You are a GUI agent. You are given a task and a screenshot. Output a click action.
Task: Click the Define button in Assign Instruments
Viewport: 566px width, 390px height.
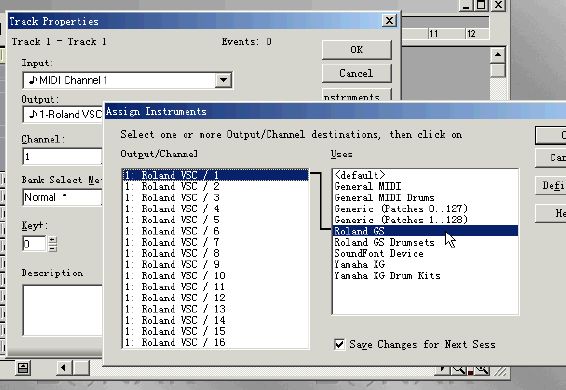(x=551, y=186)
